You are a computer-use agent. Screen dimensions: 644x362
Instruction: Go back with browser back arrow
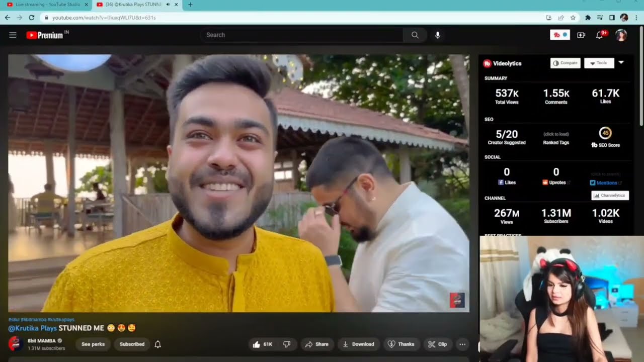[7, 17]
